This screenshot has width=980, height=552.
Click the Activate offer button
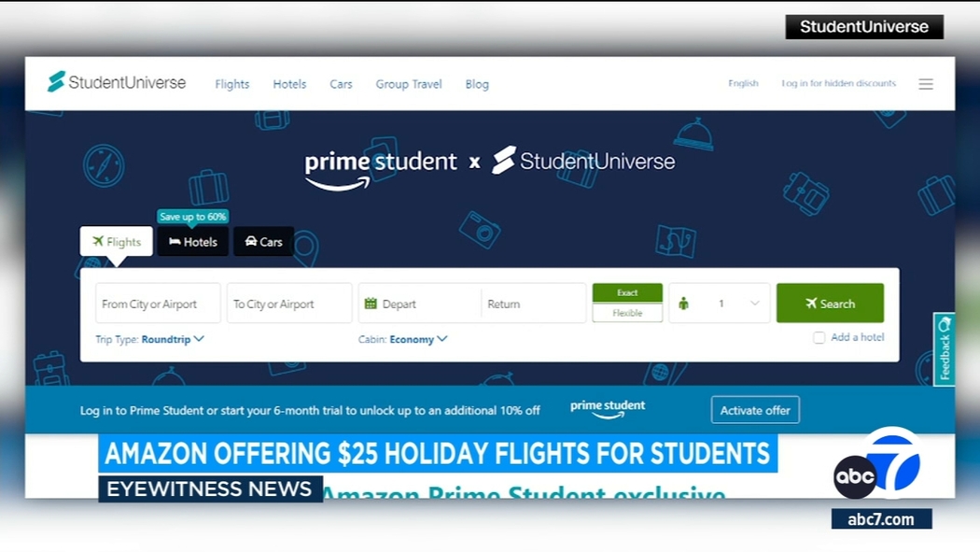click(x=755, y=410)
